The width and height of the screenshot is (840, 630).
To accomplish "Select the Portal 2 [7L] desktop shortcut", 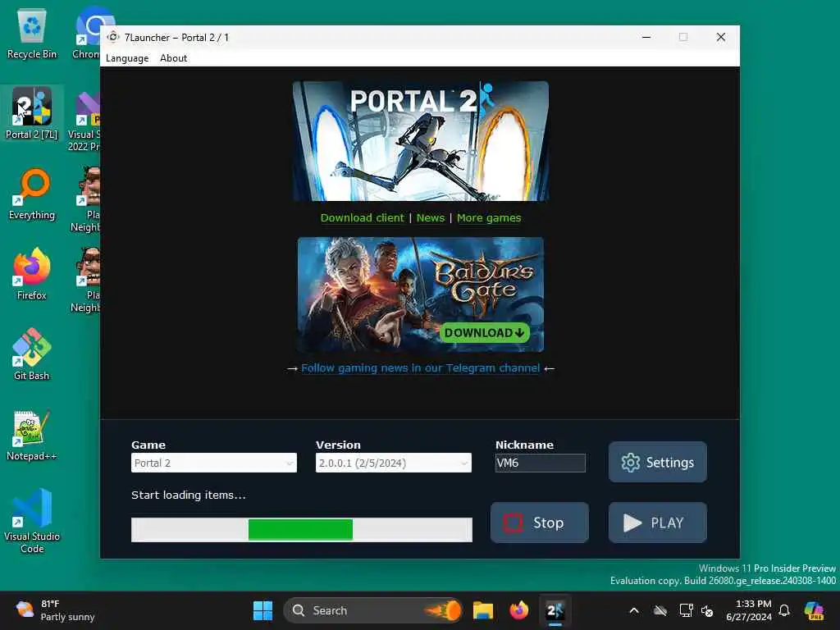I will click(32, 113).
